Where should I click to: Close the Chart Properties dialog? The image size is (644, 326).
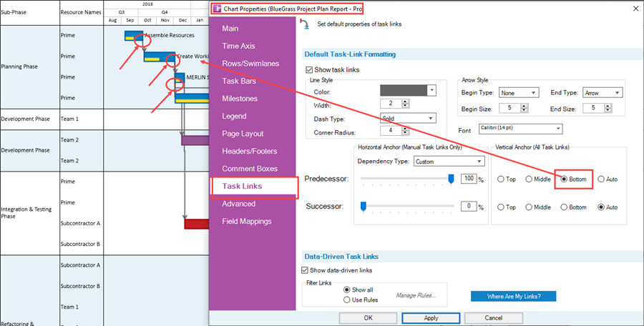635,9
